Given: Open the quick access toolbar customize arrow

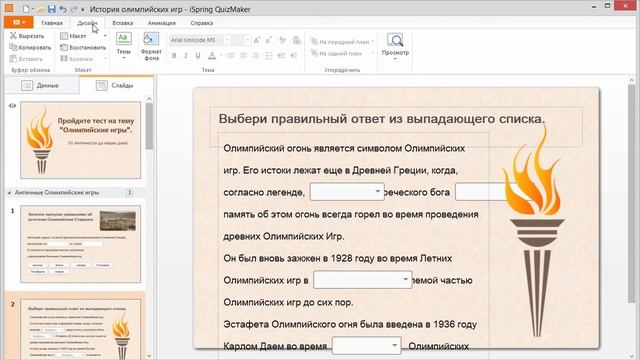Looking at the screenshot, I should click(83, 9).
